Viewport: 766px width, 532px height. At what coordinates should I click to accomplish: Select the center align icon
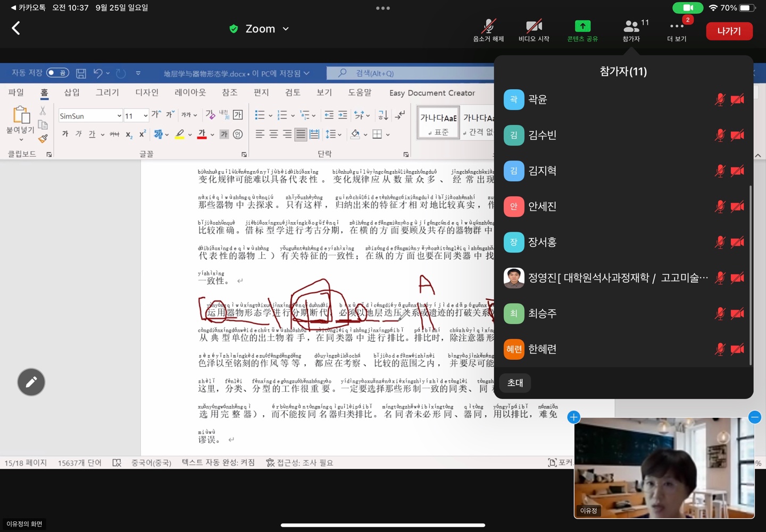pos(273,134)
